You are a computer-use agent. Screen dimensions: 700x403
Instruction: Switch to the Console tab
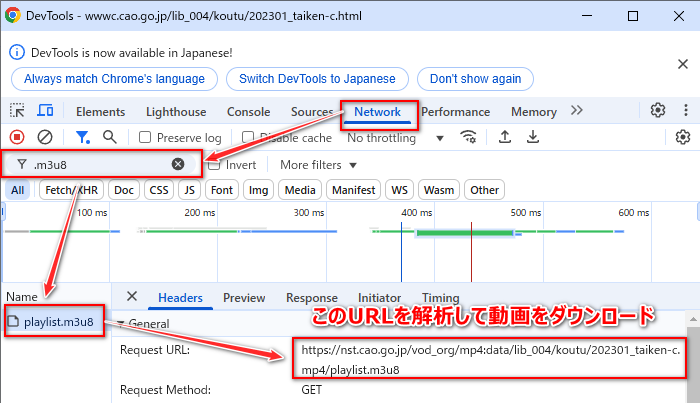(248, 112)
